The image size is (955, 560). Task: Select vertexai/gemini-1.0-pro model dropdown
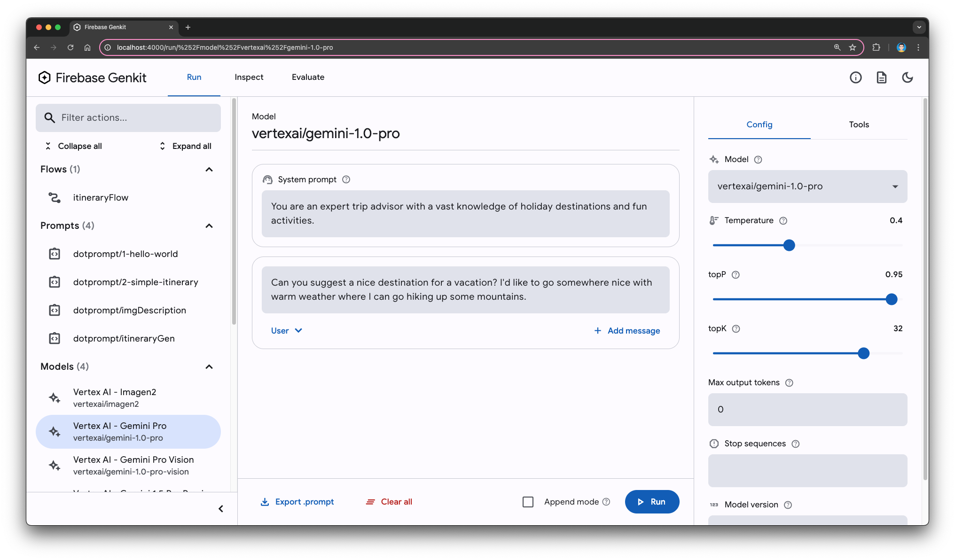point(807,186)
